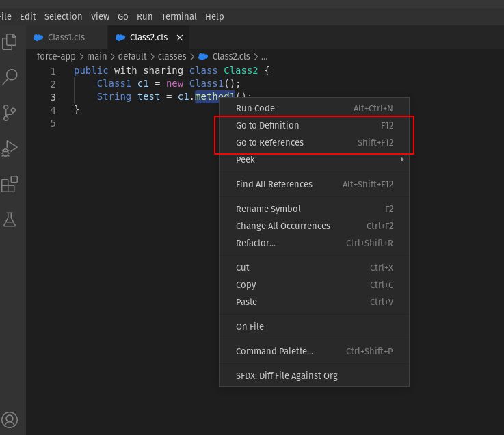
Task: Open the Search view in activity bar
Action: [10, 77]
